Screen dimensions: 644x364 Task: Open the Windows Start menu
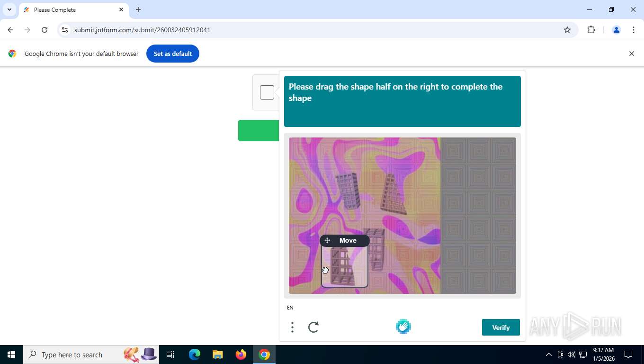(x=11, y=355)
